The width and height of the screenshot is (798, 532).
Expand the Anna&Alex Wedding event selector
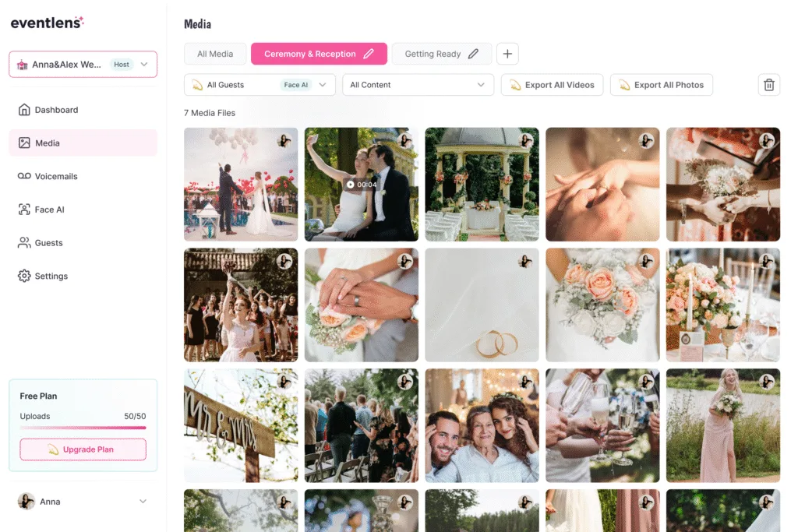(83, 65)
